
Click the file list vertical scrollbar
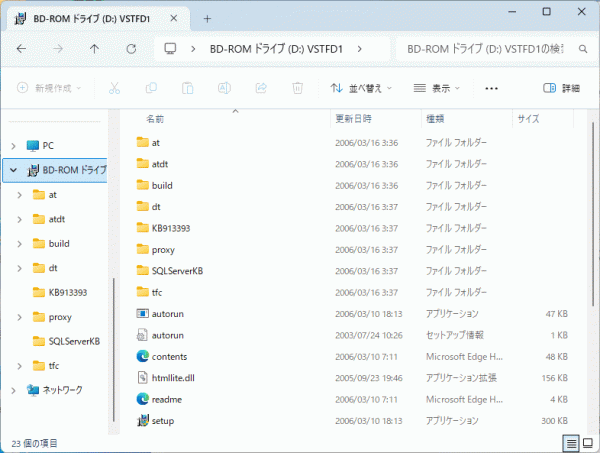(x=593, y=213)
